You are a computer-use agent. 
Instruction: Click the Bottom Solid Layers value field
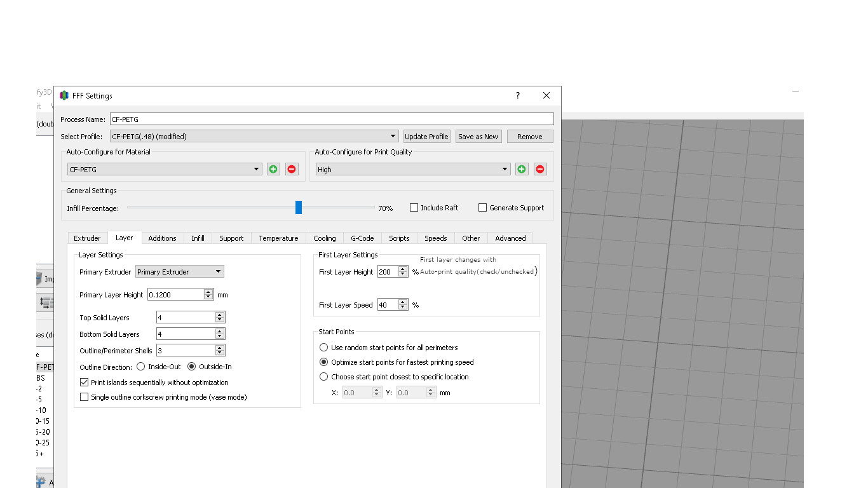(x=186, y=334)
